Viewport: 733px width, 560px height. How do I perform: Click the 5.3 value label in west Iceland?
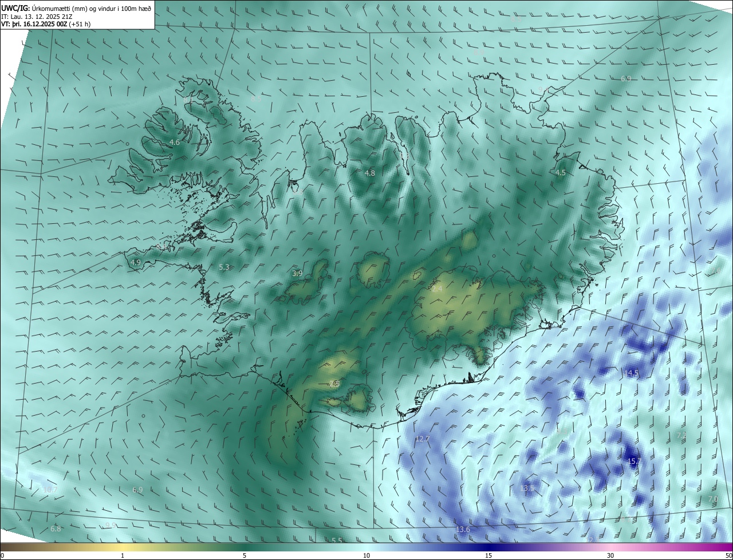point(224,267)
